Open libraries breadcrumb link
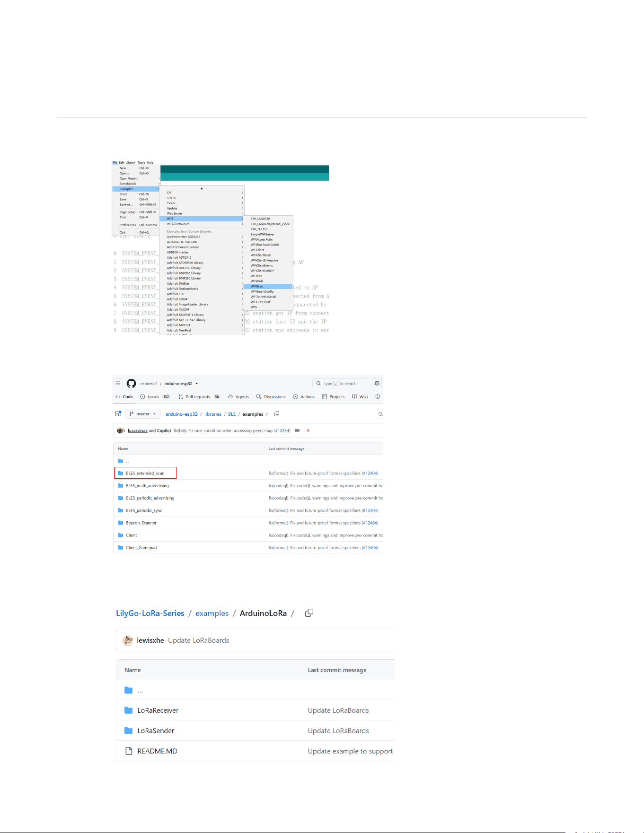This screenshot has height=833, width=644. (x=213, y=414)
